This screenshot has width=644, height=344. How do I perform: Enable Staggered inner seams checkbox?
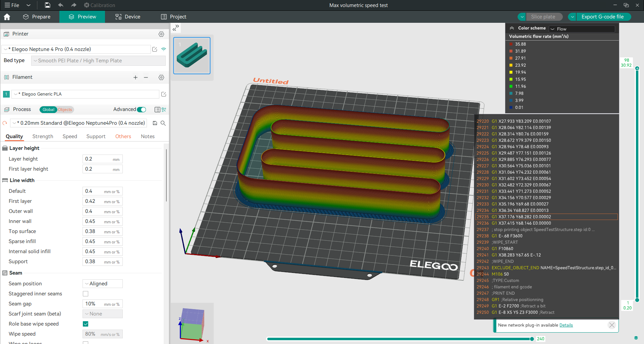pyautogui.click(x=86, y=294)
